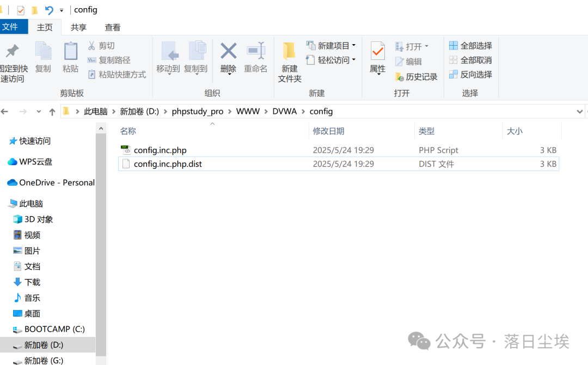Click the pin to quick access icon
Screen dimensions: 588x365
tap(13, 51)
